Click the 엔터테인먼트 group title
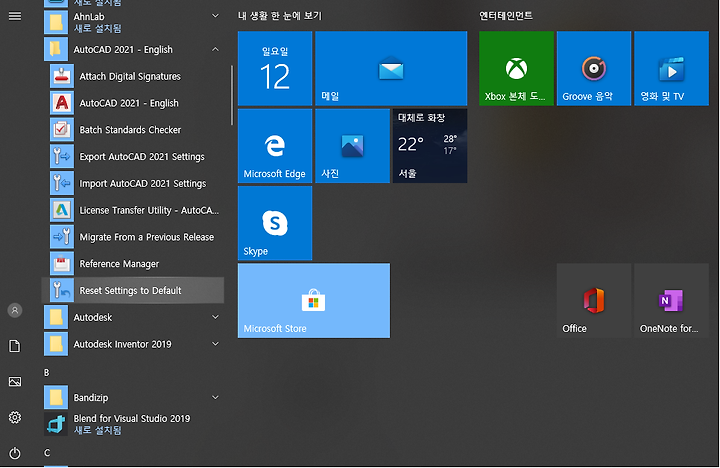 506,16
